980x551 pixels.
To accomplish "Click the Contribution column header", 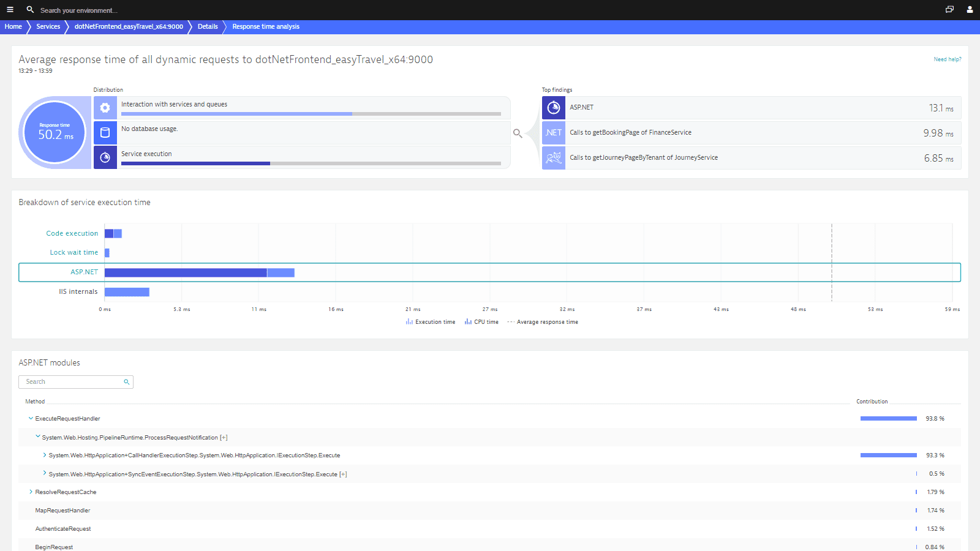I will [x=872, y=402].
